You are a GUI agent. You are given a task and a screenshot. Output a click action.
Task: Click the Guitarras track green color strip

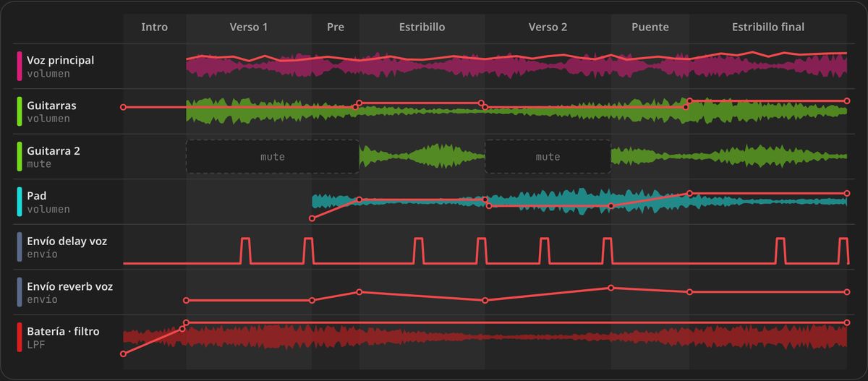(20, 111)
